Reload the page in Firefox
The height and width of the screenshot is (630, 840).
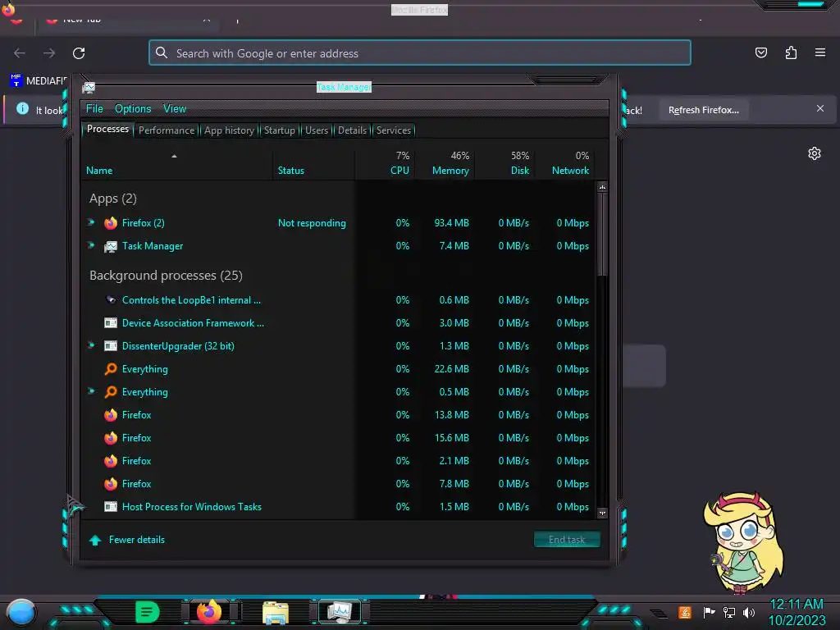point(79,53)
